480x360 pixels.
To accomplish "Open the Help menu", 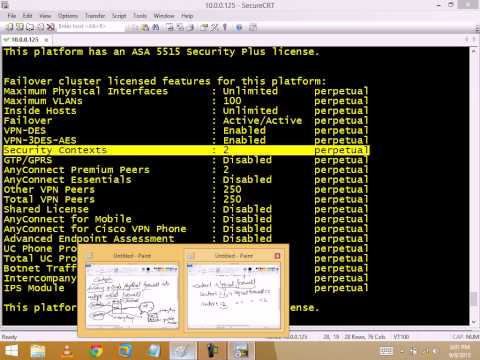I will click(187, 16).
